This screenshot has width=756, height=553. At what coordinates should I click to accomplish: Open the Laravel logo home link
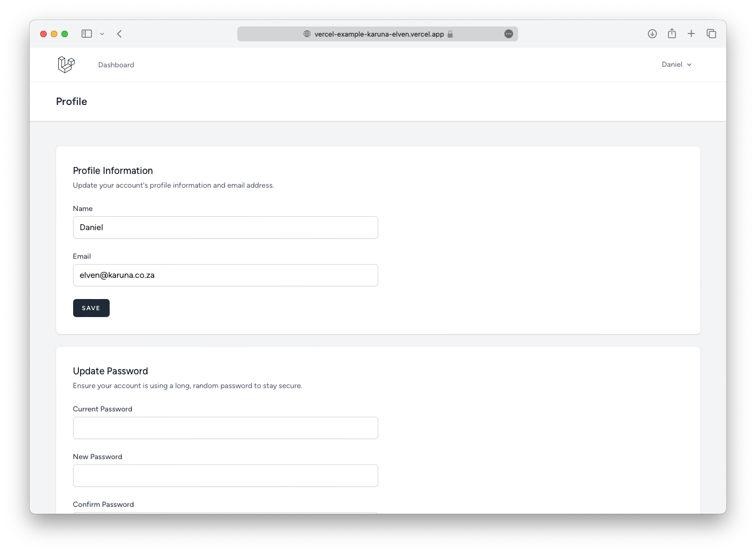[x=66, y=64]
